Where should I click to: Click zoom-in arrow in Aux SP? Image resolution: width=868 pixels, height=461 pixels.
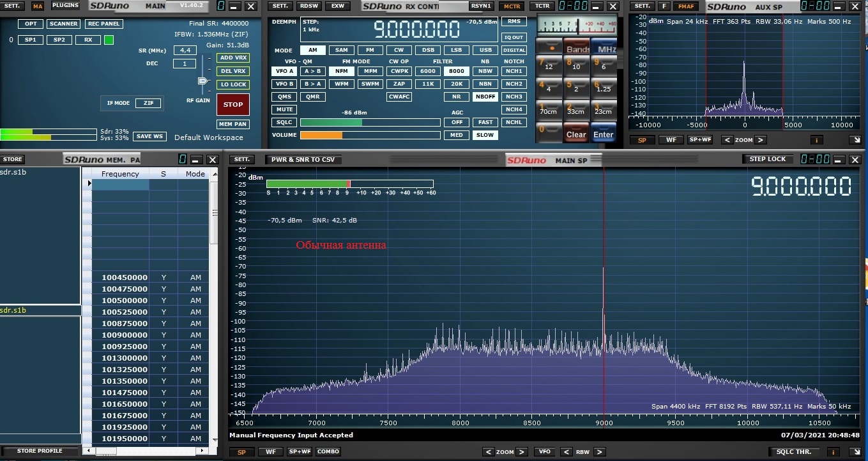(760, 139)
